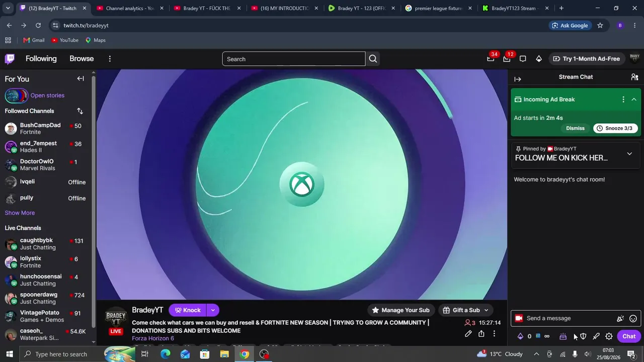Screen dimensions: 644x362
Task: Open the Browse nav item
Action: click(x=82, y=59)
